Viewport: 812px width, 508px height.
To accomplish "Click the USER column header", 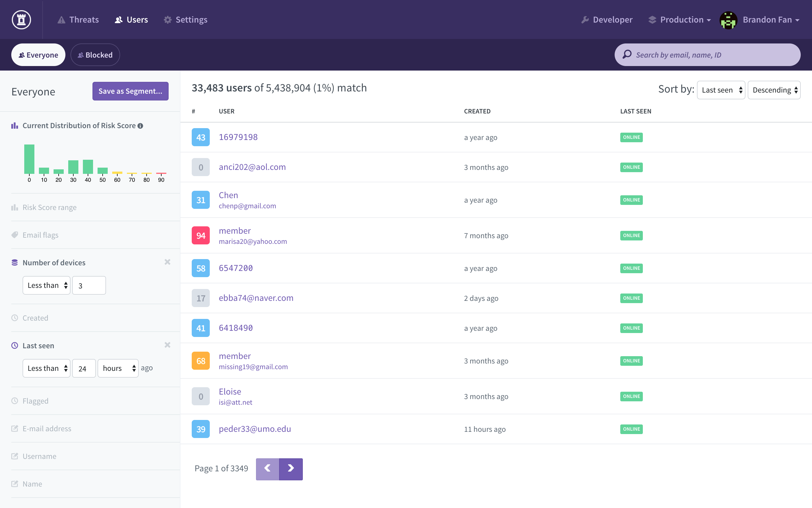I will point(226,111).
